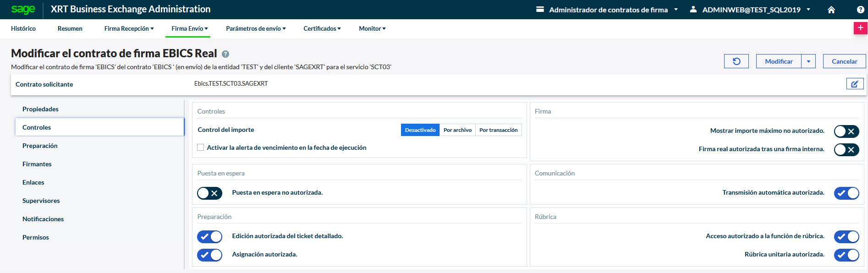Edit the Contrato solicitante with pencil icon
This screenshot has width=868, height=273.
click(855, 84)
